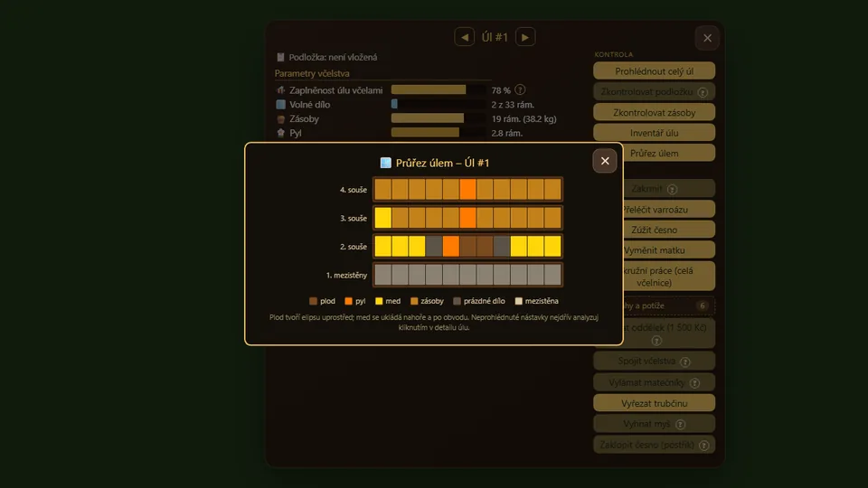Select the orange pollen frame in 4. souše

467,189
